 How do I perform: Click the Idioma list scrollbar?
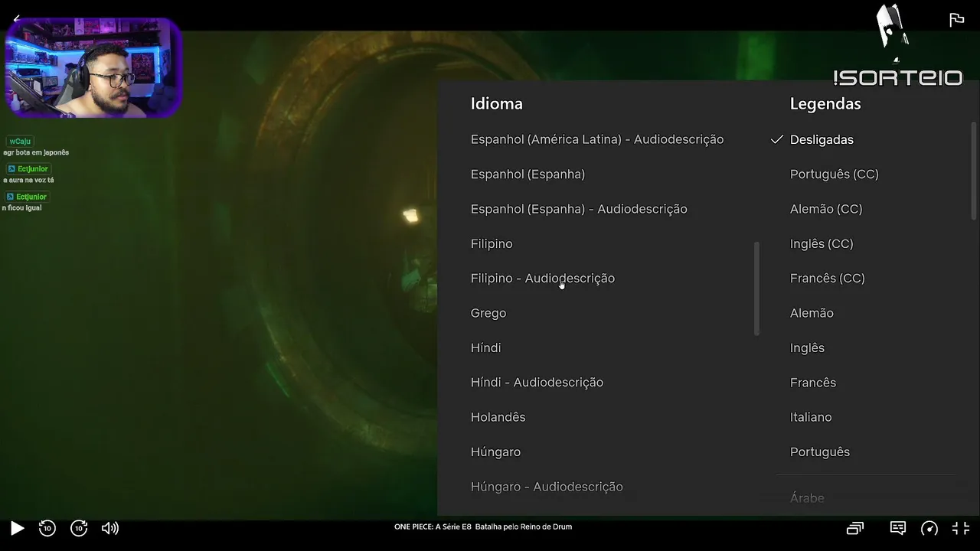point(757,289)
